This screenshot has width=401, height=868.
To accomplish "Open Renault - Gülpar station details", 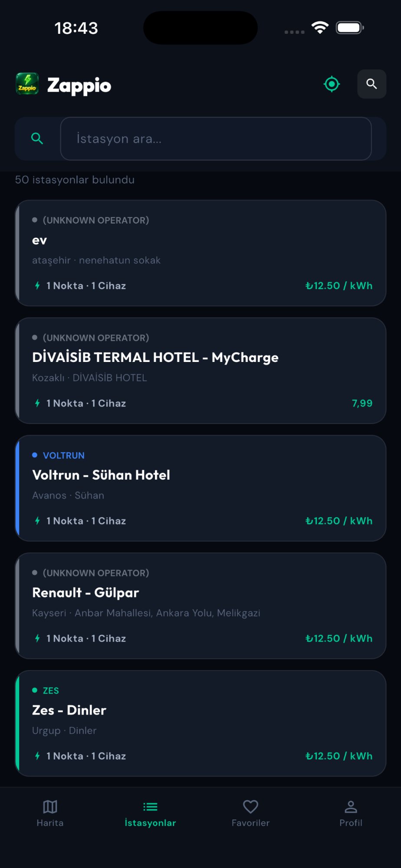I will [x=200, y=606].
